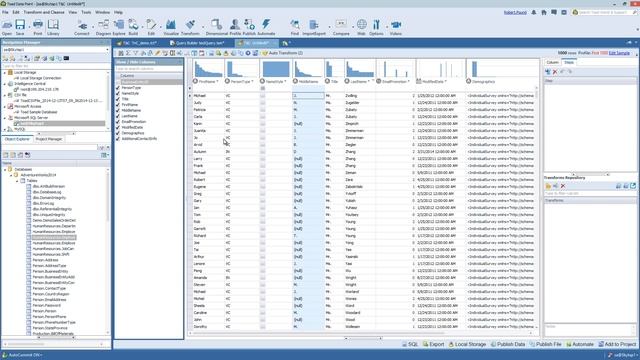Open the Transform and Cleanse menu

(x=44, y=12)
